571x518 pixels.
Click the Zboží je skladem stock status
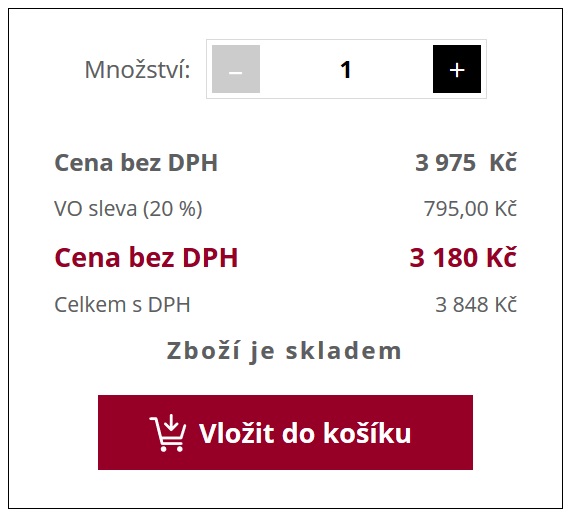coord(284,351)
